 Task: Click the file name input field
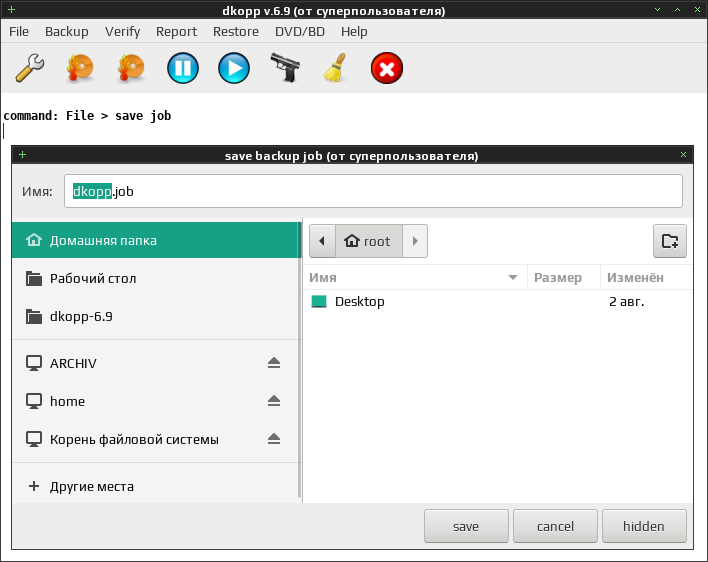(373, 191)
